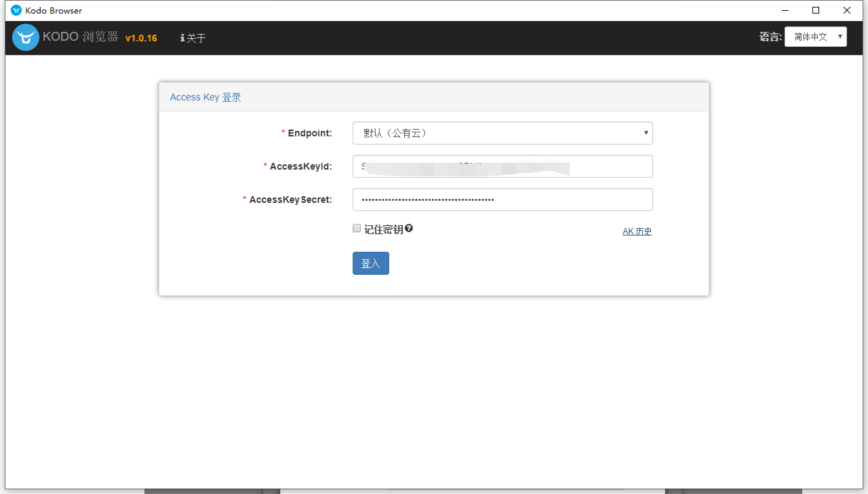868x494 pixels.
Task: Minimize the Kodo Browser window
Action: pyautogui.click(x=785, y=10)
